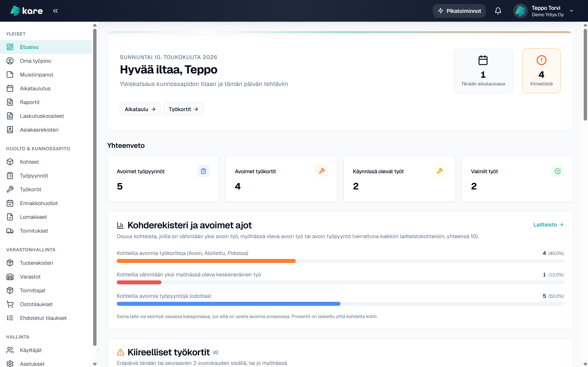Click the Kiireelliset työkortit heading
Viewport: 588px width, 367px height.
(x=169, y=352)
